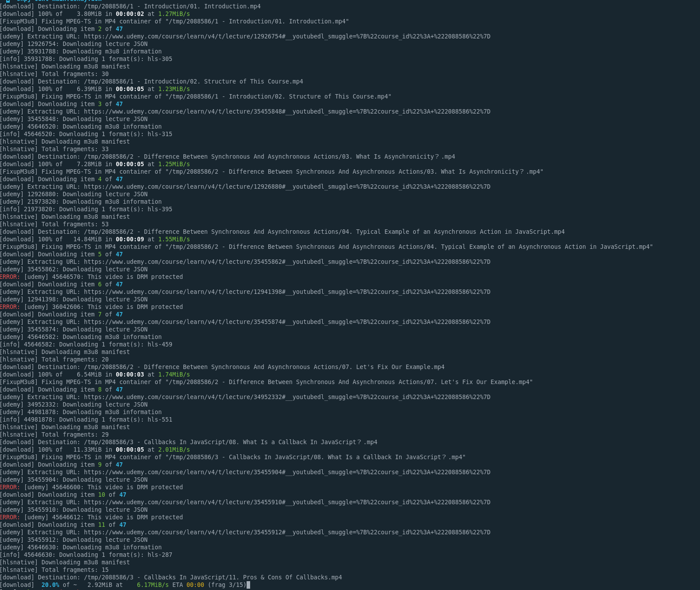Viewport: 700px width, 590px height.
Task: Click the red ERROR label for video 45646570
Action: 10,277
